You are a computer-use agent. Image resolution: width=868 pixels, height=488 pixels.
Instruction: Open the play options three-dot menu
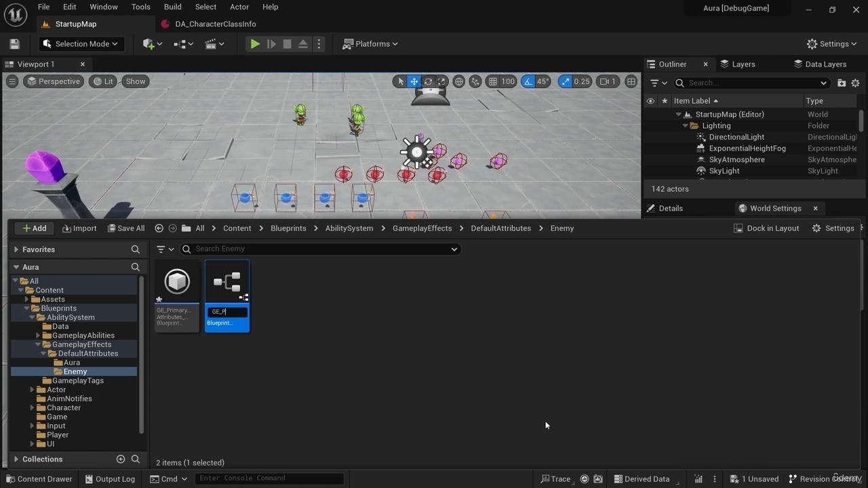point(319,44)
